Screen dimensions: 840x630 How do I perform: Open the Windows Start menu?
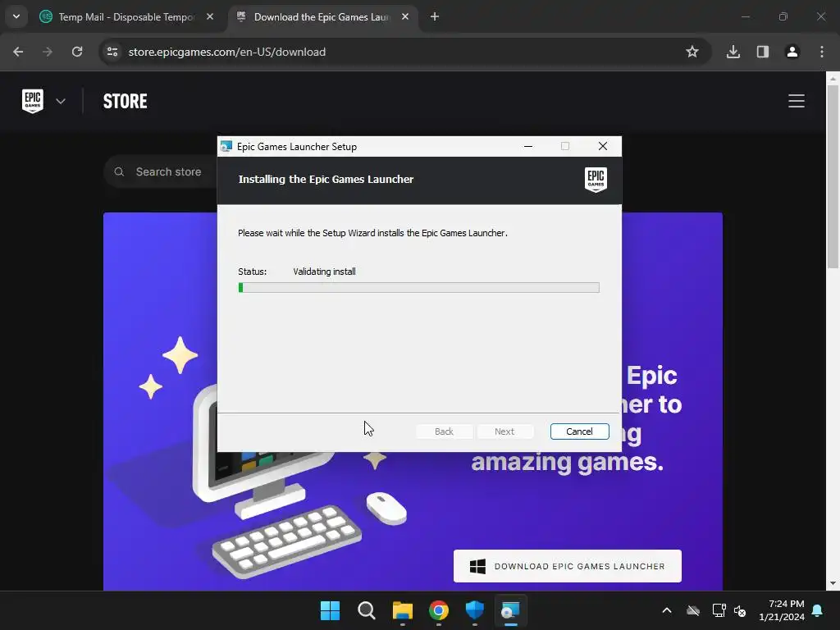330,610
